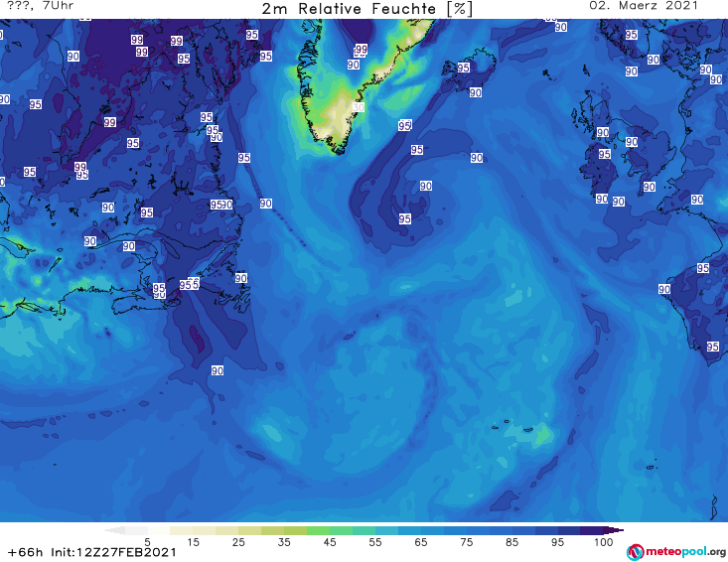Click the '85' tick on the color scale
Viewport: 728px width, 562px height.
click(x=511, y=542)
